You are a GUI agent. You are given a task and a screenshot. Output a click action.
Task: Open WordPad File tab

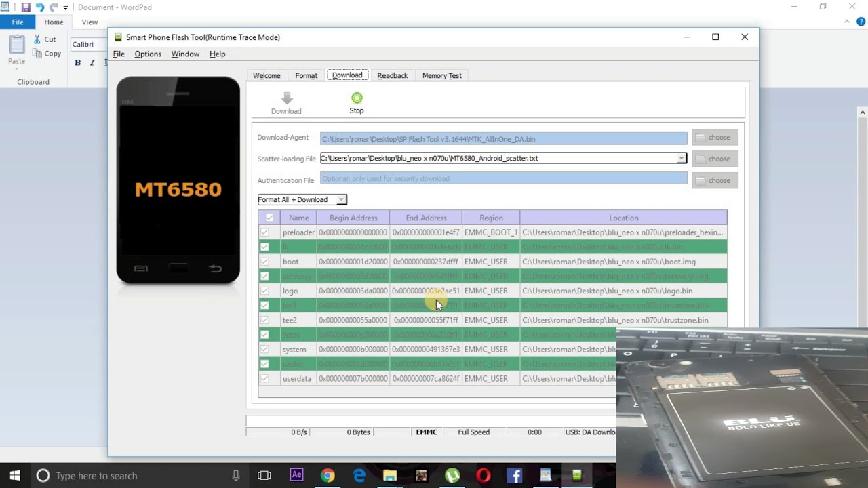coord(18,22)
